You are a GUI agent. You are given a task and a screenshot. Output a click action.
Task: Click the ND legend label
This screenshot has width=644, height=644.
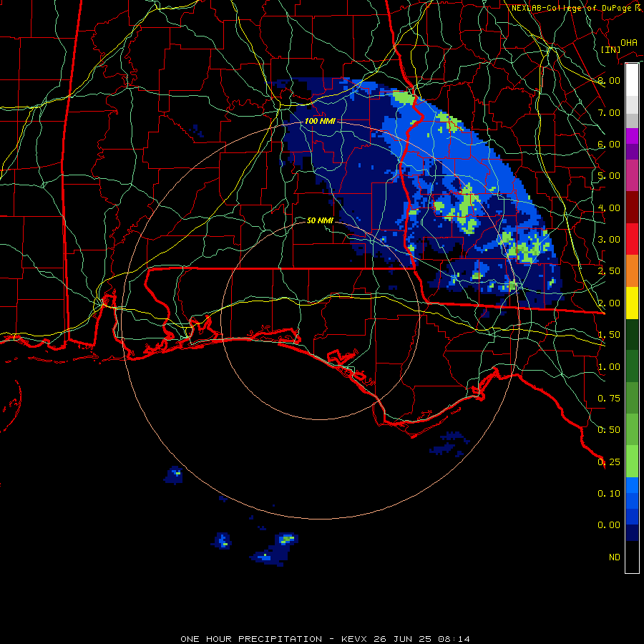coord(615,557)
